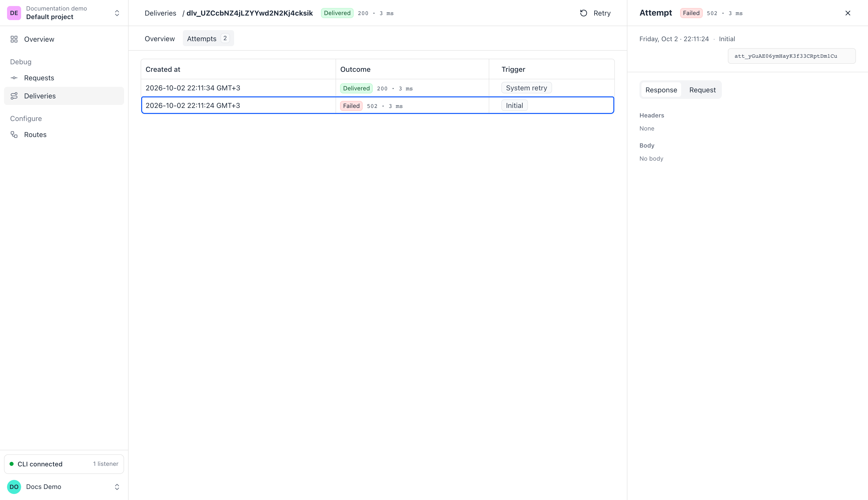Click the green CLI connected status dot
This screenshot has height=500, width=868.
(12, 464)
